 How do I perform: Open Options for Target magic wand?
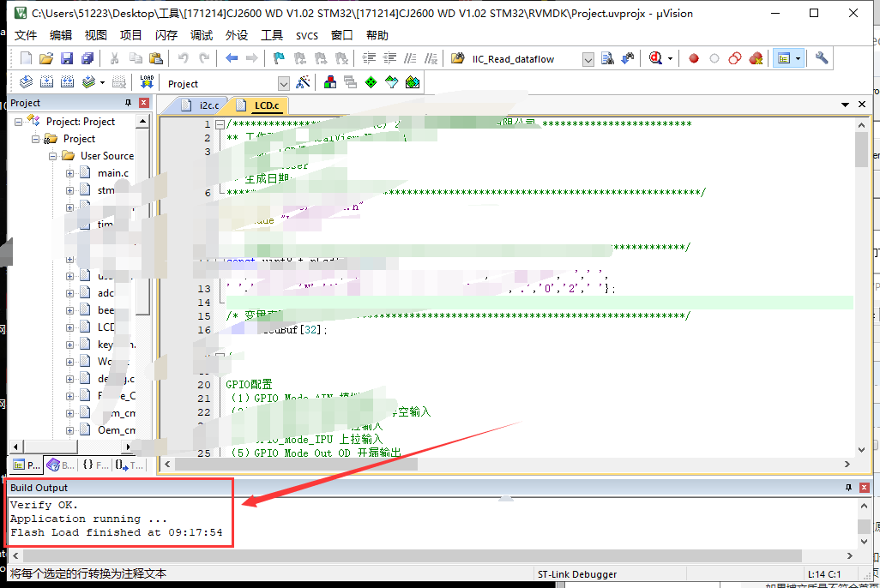click(303, 82)
